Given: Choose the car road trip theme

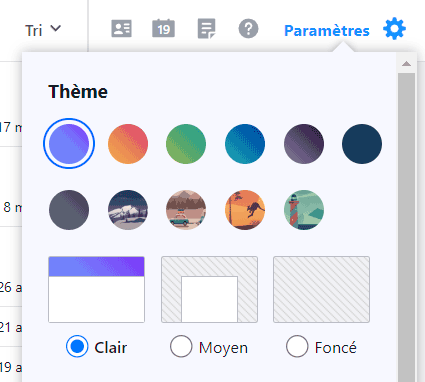Looking at the screenshot, I should tap(186, 210).
